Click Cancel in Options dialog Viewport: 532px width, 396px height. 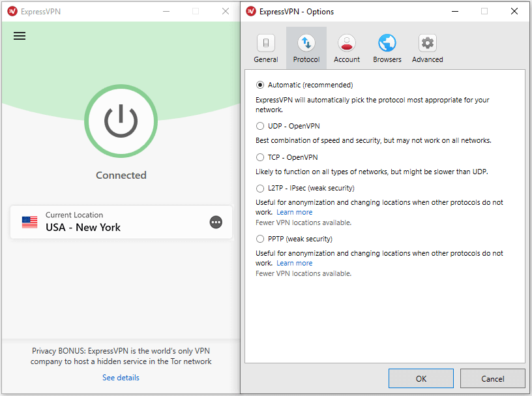click(493, 378)
